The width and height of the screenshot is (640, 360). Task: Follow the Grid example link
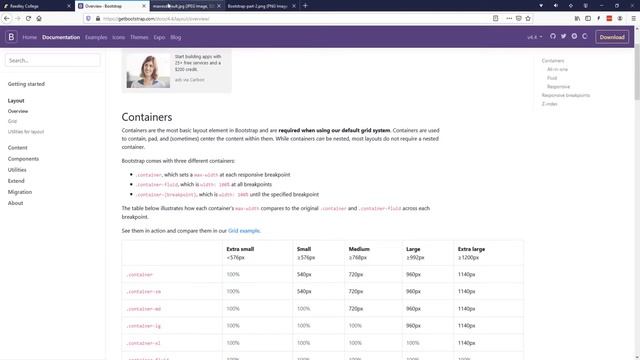(x=244, y=231)
